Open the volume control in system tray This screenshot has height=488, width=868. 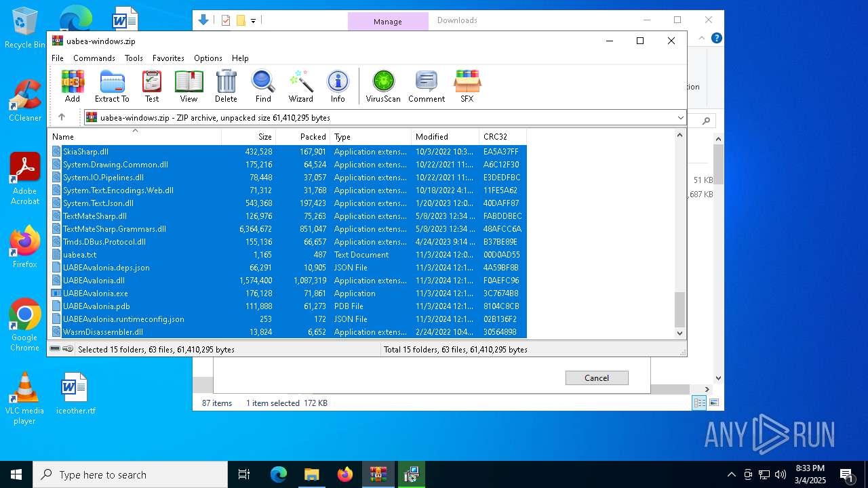[x=781, y=474]
